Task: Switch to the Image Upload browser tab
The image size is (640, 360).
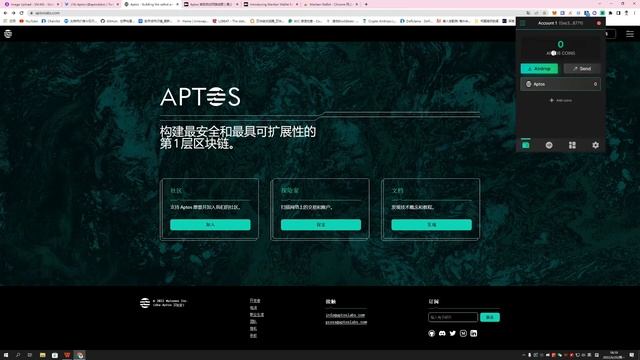Action: [30, 4]
